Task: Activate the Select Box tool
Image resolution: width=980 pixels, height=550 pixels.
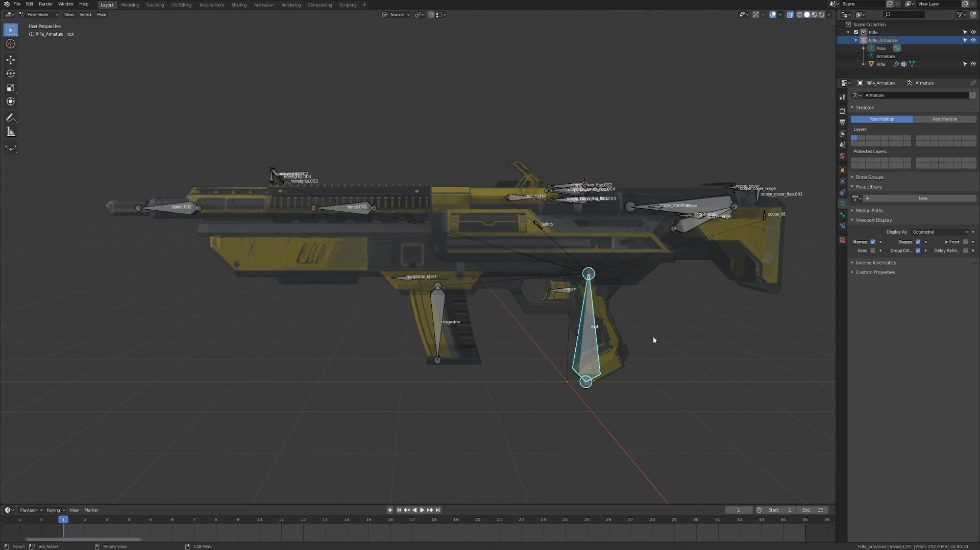Action: (11, 30)
